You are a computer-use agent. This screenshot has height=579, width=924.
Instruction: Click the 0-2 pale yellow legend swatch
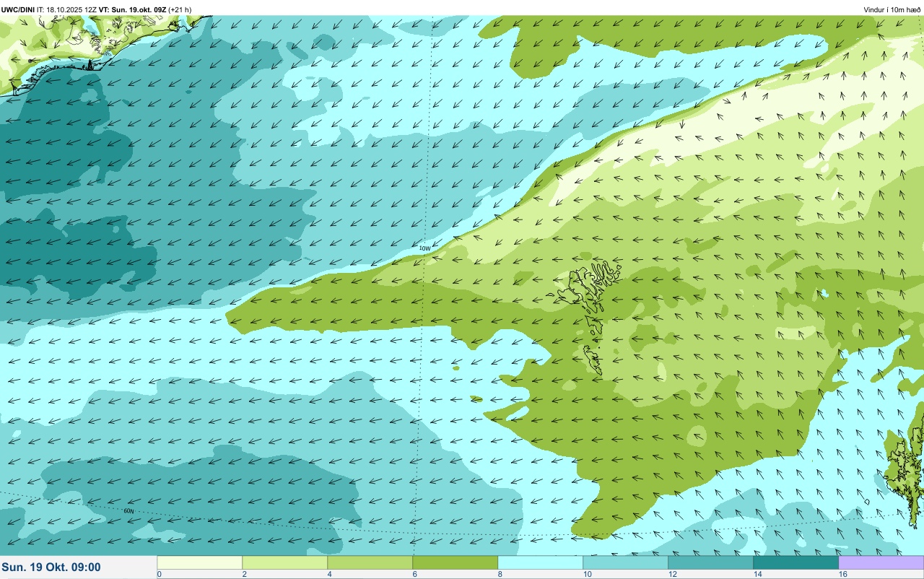tap(199, 562)
